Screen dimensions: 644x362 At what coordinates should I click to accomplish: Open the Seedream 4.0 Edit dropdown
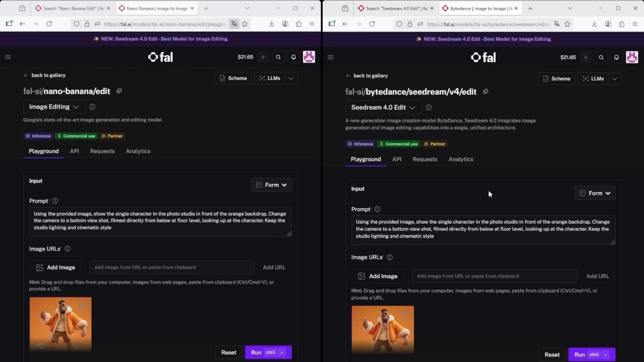point(383,108)
